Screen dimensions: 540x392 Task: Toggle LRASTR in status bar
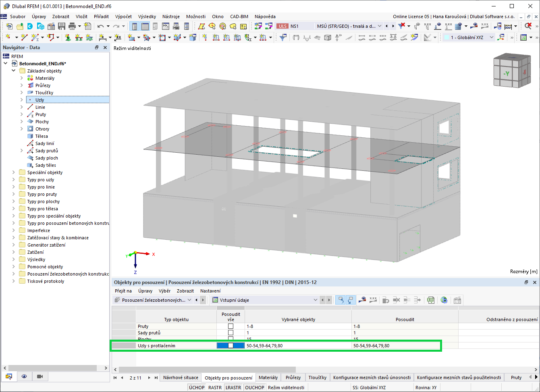(233, 388)
